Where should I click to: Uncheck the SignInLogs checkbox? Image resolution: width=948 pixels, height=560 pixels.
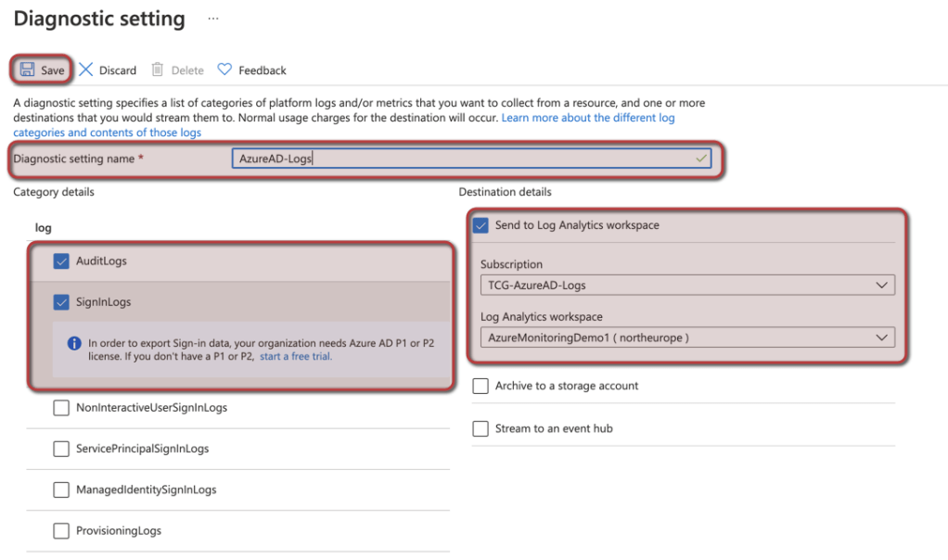[x=62, y=302]
